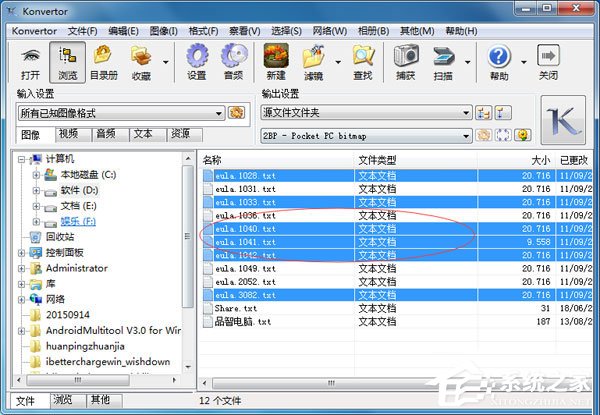Select file 品智电脑.txt

click(396, 322)
